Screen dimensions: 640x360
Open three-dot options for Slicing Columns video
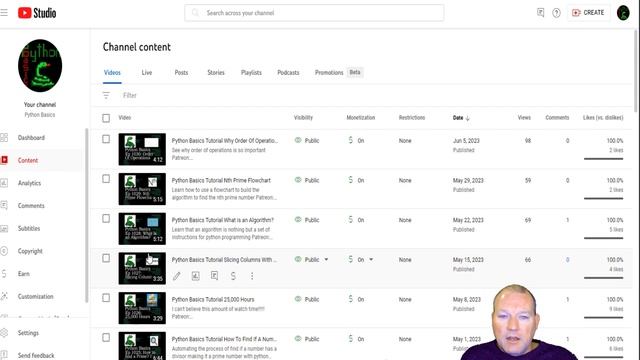(x=252, y=276)
